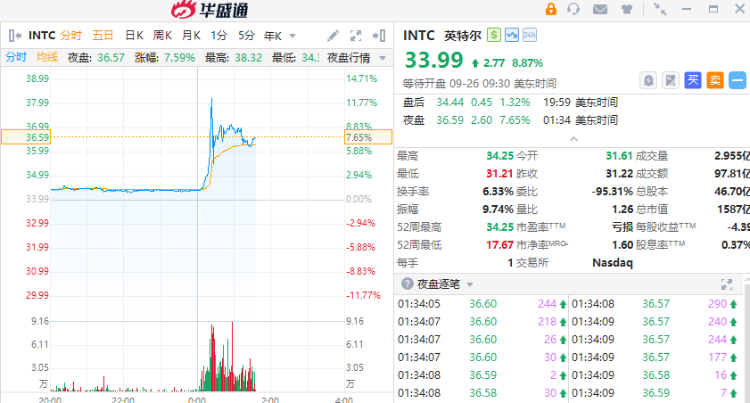This screenshot has height=403, width=750.
Task: Switch to the 日K chart tab
Action: coord(134,35)
